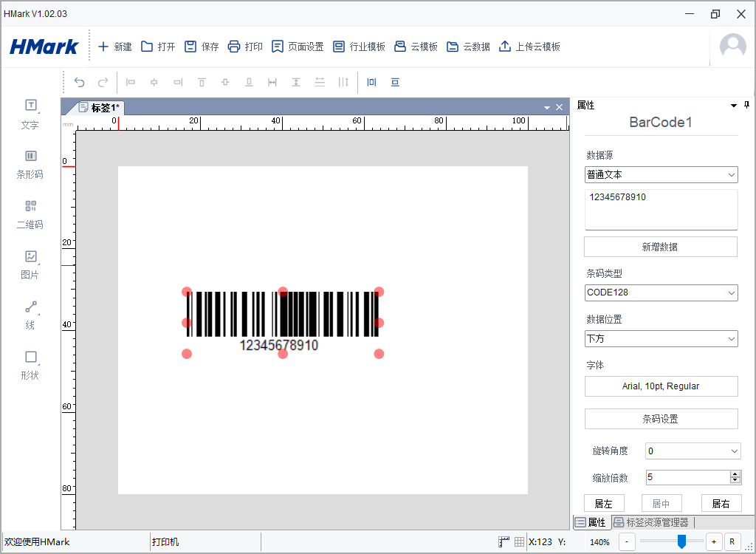The height and width of the screenshot is (554, 756).
Task: Click 打开 to open a file
Action: 158,47
